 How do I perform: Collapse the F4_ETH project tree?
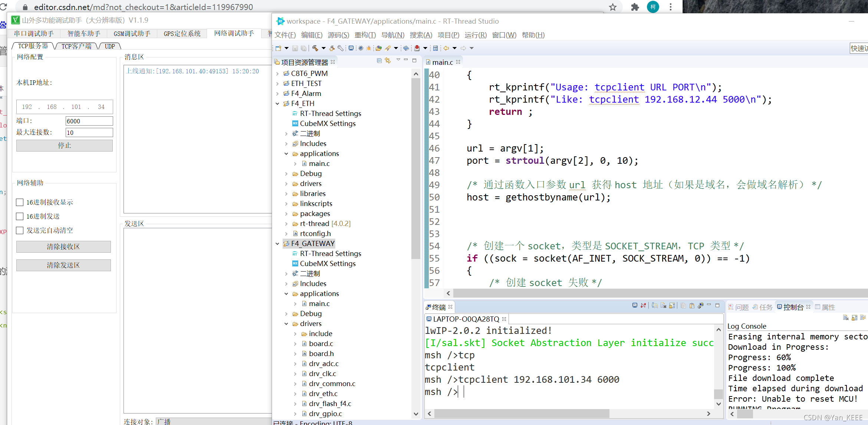[x=277, y=104]
